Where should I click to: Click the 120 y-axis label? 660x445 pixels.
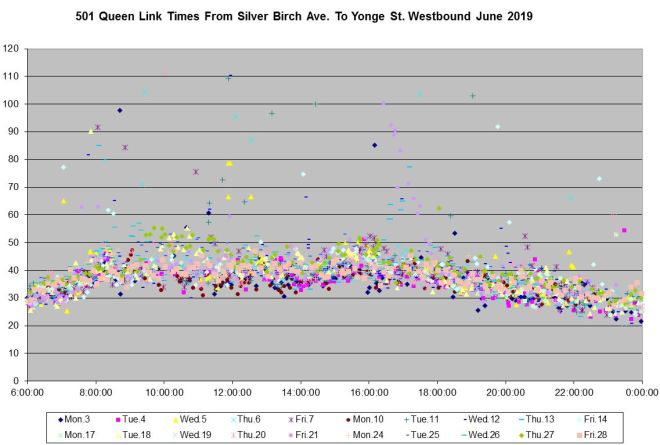tap(12, 48)
